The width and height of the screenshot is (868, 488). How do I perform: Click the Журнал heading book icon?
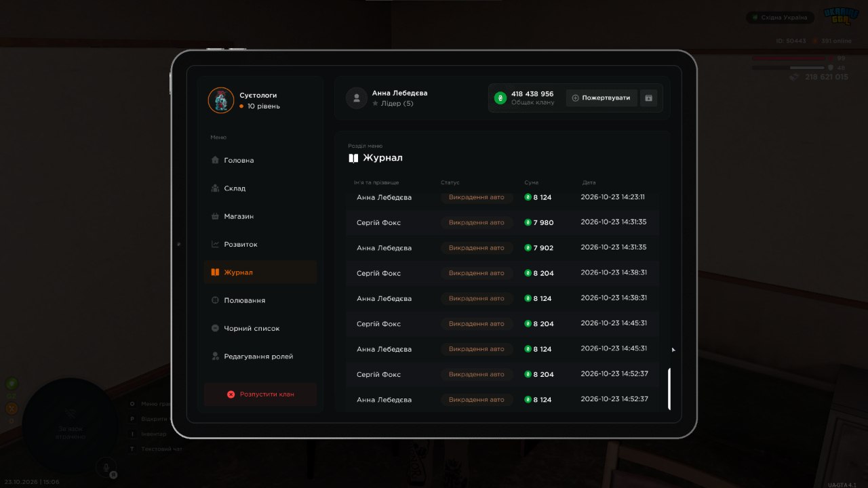353,158
